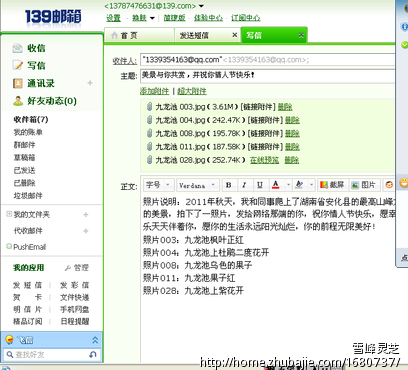
Task: Click the 主题 subject input field
Action: (268, 76)
